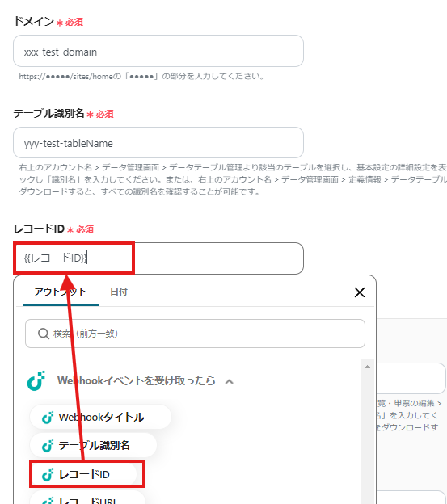Click the magnifier search icon
The height and width of the screenshot is (504, 447).
coord(43,334)
